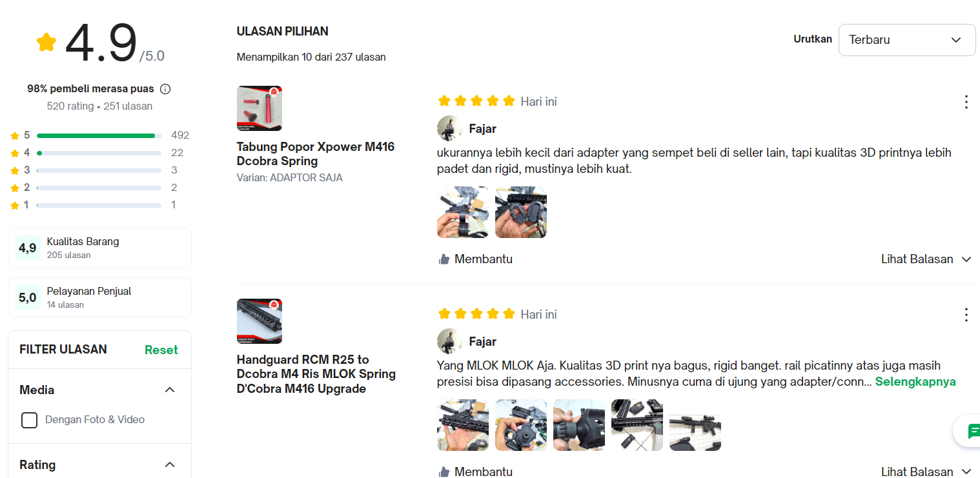The height and width of the screenshot is (478, 980).
Task: Collapse the Rating filter section
Action: 170,464
